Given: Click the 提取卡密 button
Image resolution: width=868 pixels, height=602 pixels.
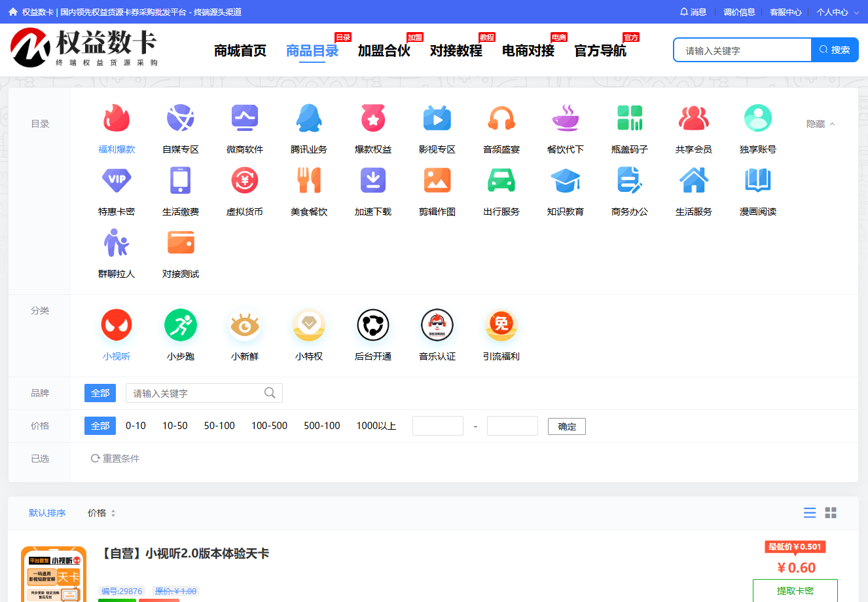Looking at the screenshot, I should (795, 590).
